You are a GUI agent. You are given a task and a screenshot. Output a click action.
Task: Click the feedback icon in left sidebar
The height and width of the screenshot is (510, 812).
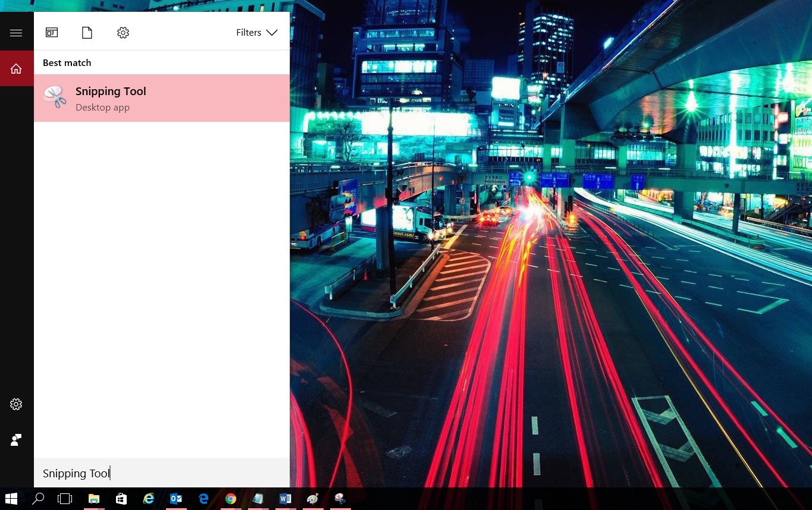coord(16,440)
